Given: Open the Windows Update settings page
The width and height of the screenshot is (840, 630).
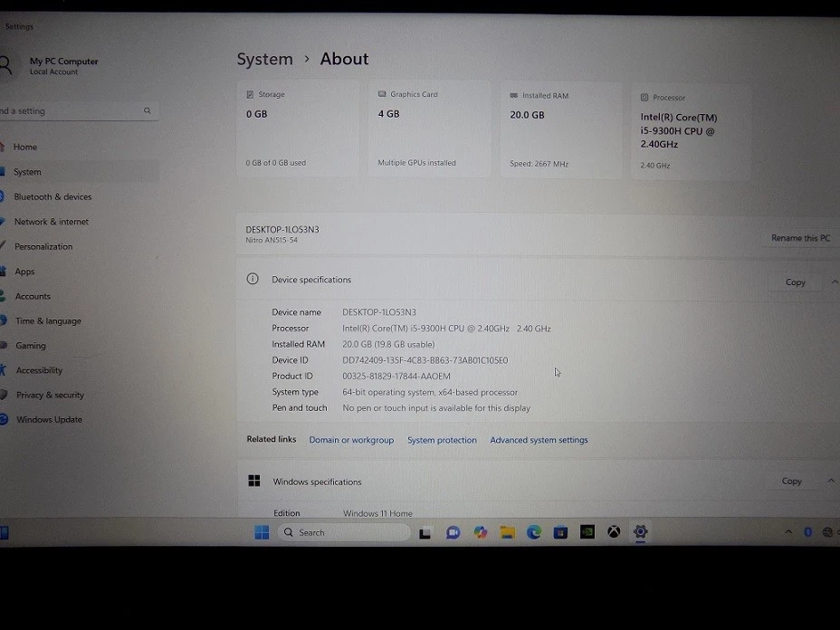Looking at the screenshot, I should point(49,420).
